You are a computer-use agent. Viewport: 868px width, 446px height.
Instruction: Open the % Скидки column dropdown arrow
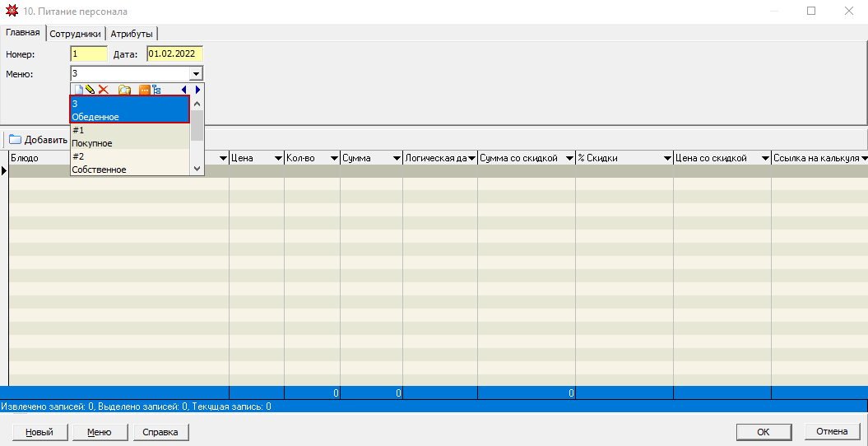tap(666, 158)
